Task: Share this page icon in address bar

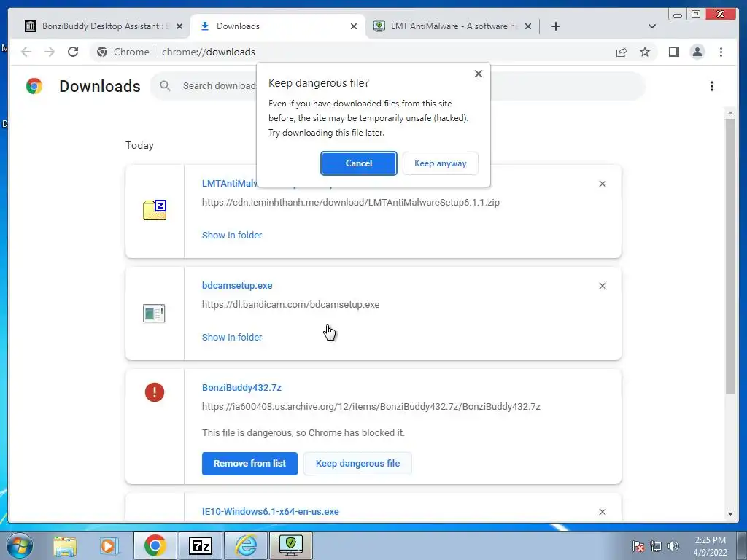Action: pos(622,52)
